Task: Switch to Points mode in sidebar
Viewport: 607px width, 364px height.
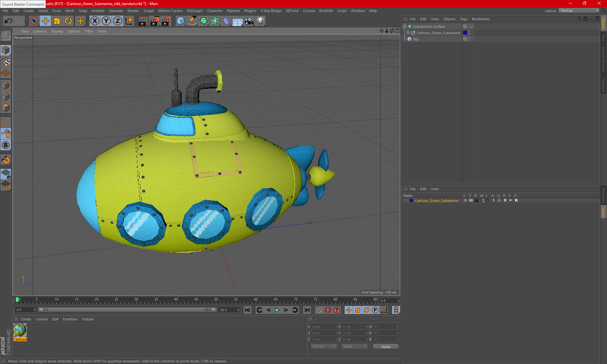Action: 6,85
